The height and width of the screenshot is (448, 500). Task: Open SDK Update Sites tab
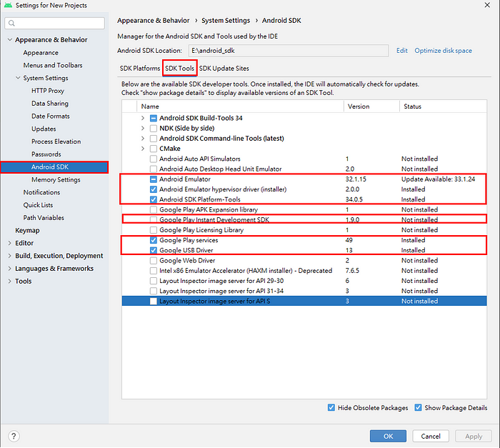tap(224, 69)
